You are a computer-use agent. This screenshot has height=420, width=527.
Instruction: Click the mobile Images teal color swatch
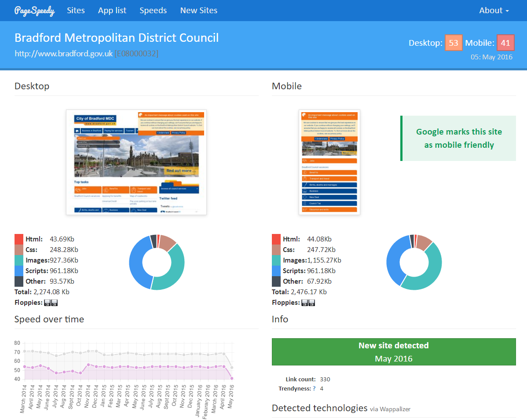[x=276, y=260]
